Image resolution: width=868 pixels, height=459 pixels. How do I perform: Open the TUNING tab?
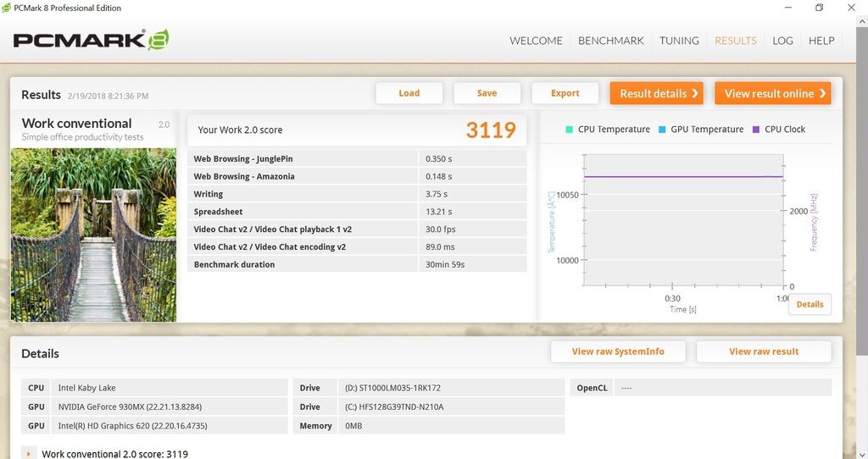(x=679, y=41)
